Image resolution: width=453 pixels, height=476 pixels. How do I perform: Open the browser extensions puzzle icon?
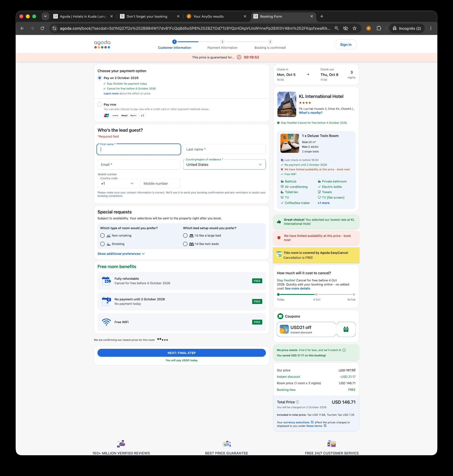pyautogui.click(x=379, y=28)
